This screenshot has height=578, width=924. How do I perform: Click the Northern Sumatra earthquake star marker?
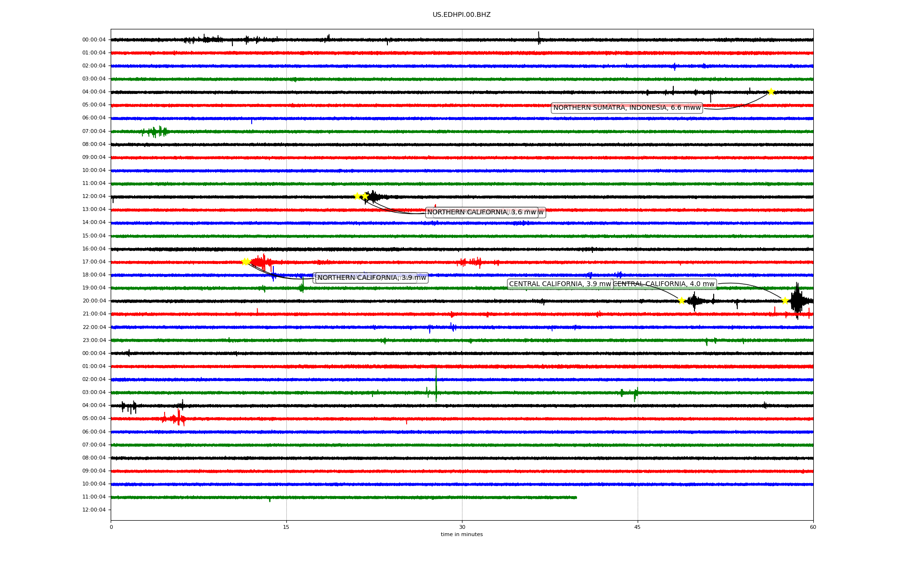pos(770,92)
